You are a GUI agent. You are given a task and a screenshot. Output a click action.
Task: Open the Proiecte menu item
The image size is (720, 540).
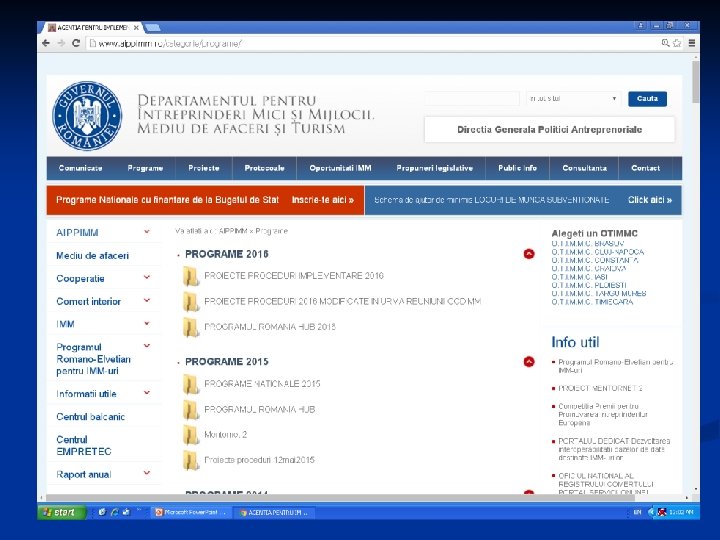point(204,168)
